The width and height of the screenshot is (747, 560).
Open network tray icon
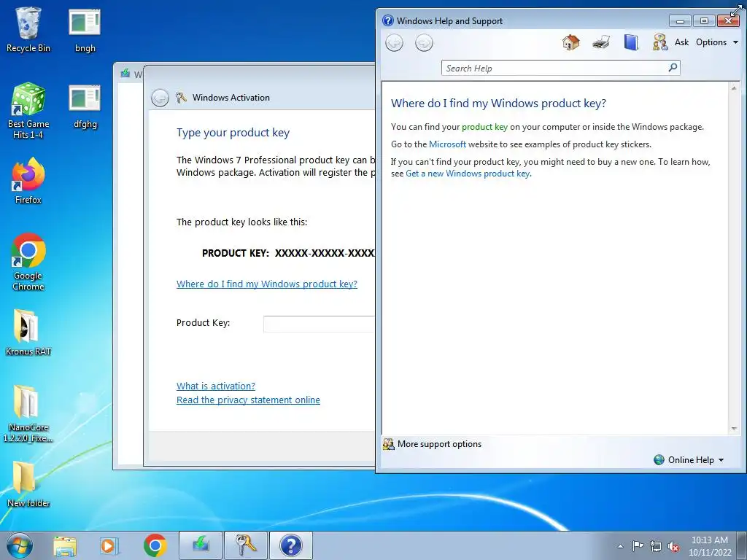tap(656, 546)
